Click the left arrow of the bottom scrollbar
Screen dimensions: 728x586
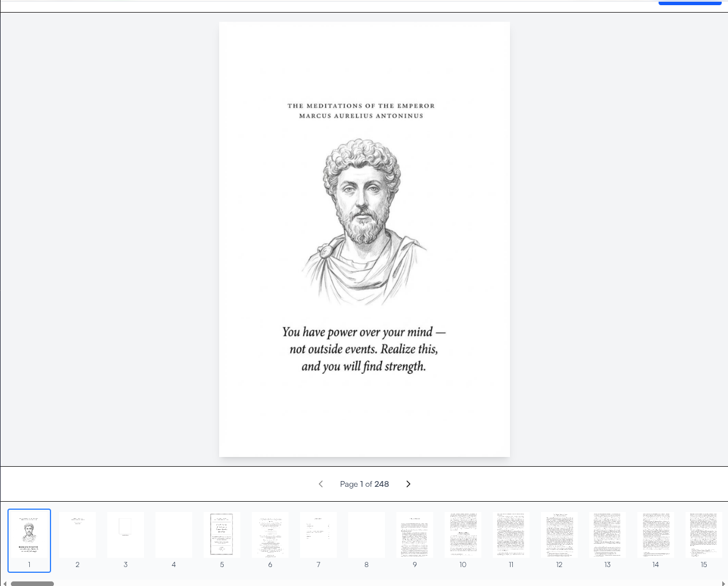(5, 583)
